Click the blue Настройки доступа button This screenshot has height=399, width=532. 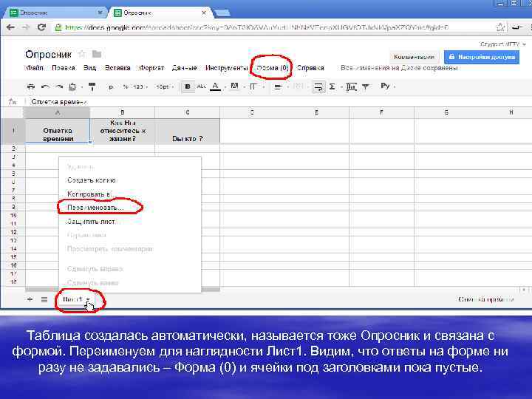(x=482, y=57)
